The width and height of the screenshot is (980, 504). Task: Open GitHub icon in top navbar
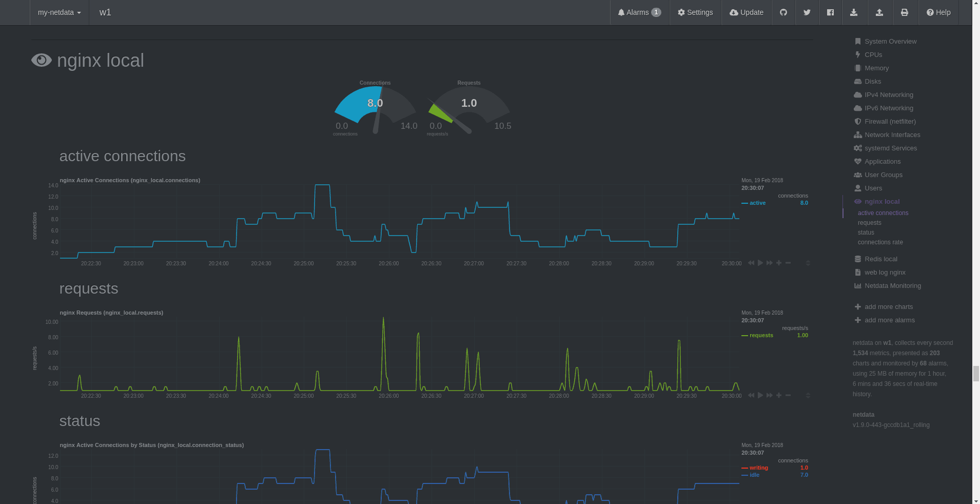pyautogui.click(x=783, y=12)
